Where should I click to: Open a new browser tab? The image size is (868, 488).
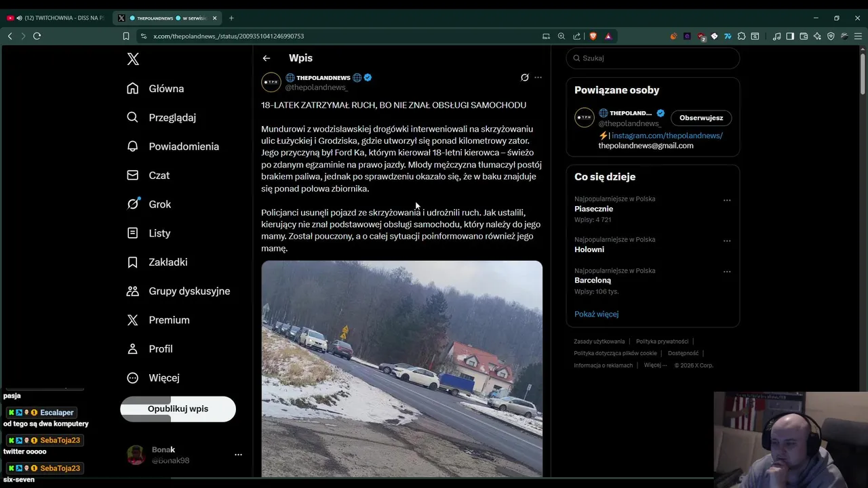231,18
